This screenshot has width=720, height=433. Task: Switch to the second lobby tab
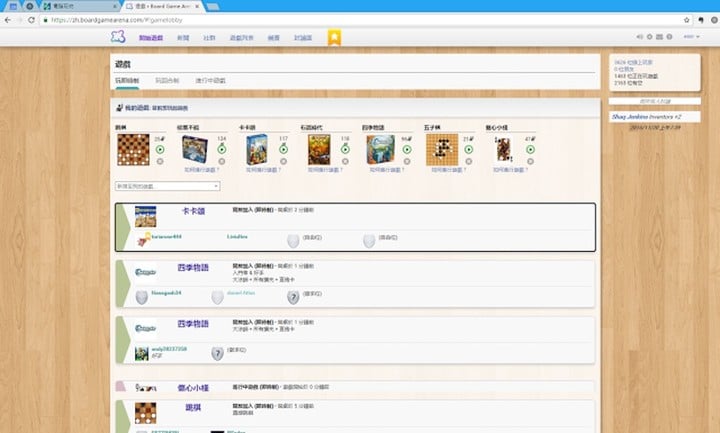pyautogui.click(x=167, y=80)
